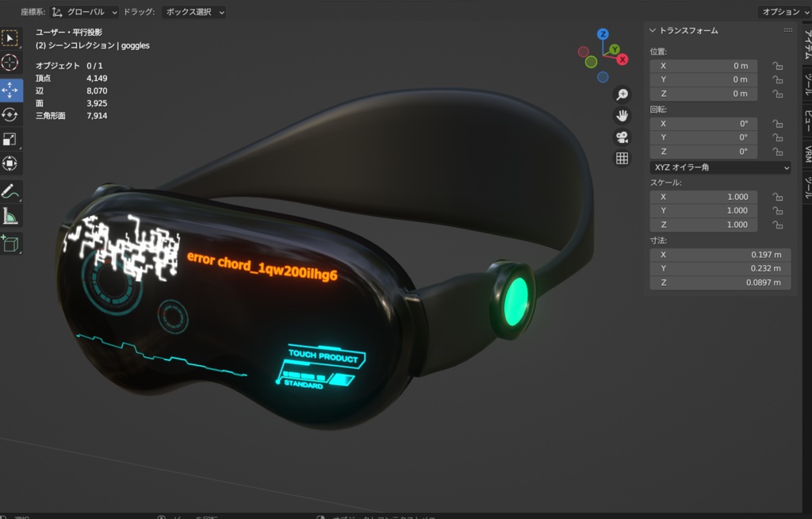812x519 pixels.
Task: Choose the Add Cube primitive tool
Action: point(10,242)
